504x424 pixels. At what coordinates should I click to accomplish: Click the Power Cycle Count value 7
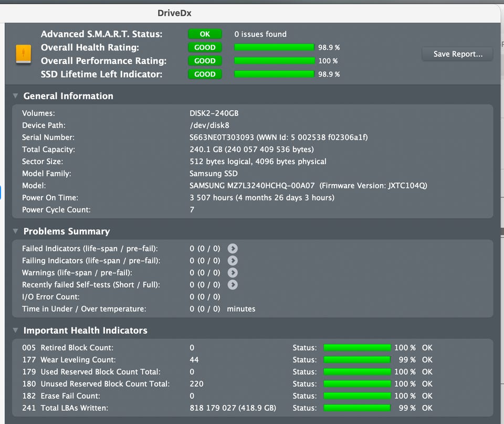pyautogui.click(x=192, y=210)
